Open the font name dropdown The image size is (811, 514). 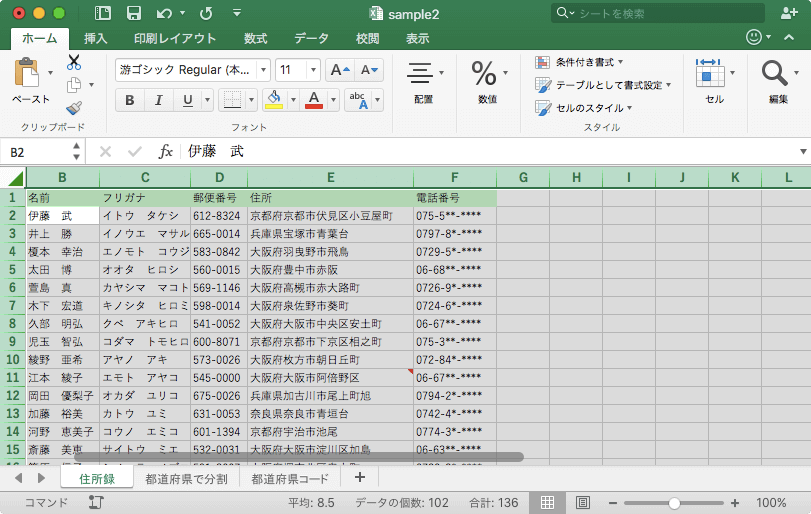[264, 70]
